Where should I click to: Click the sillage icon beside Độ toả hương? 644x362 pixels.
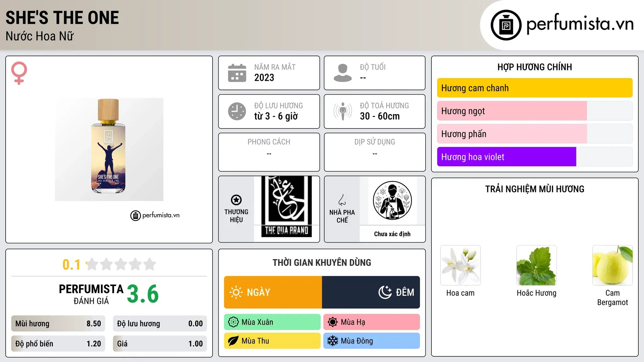pos(343,111)
